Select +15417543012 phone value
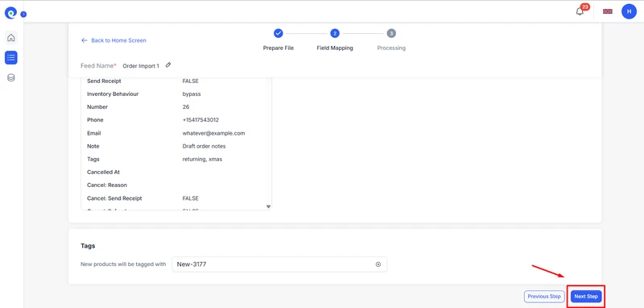This screenshot has width=644, height=308. [x=200, y=120]
